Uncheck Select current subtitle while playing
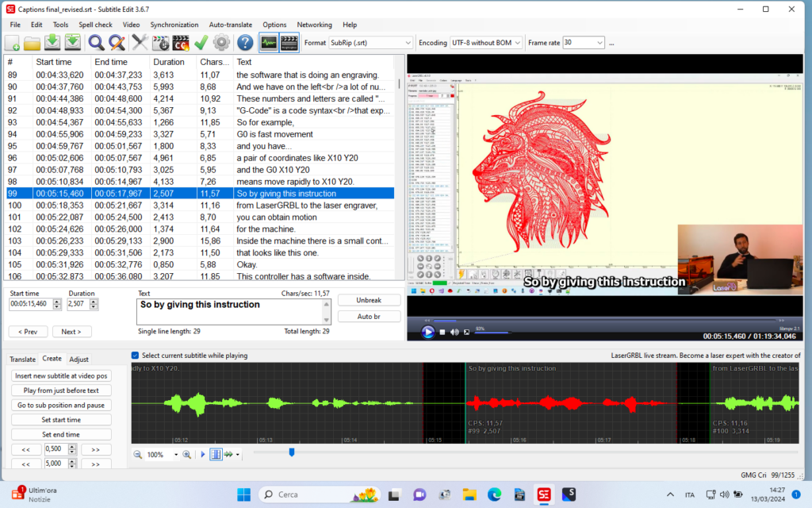The height and width of the screenshot is (508, 812). pyautogui.click(x=135, y=356)
